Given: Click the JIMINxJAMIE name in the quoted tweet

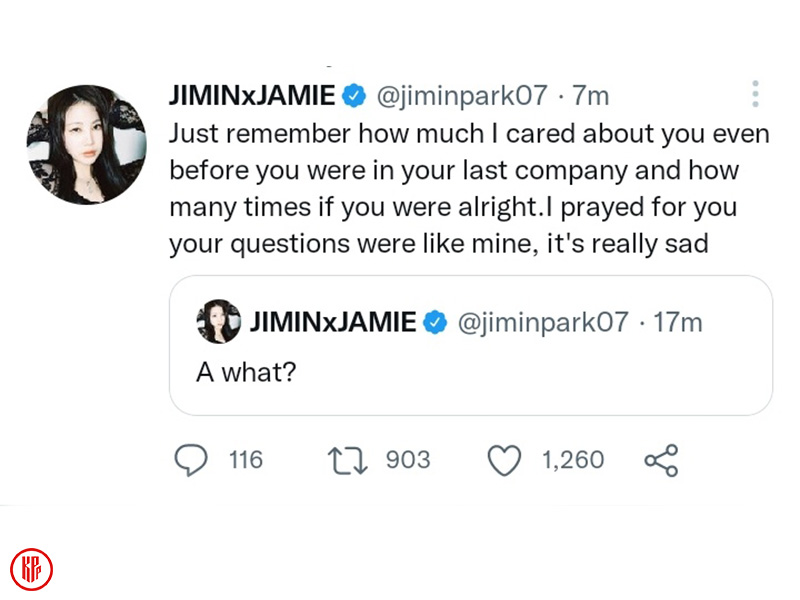Looking at the screenshot, I should pos(333,322).
